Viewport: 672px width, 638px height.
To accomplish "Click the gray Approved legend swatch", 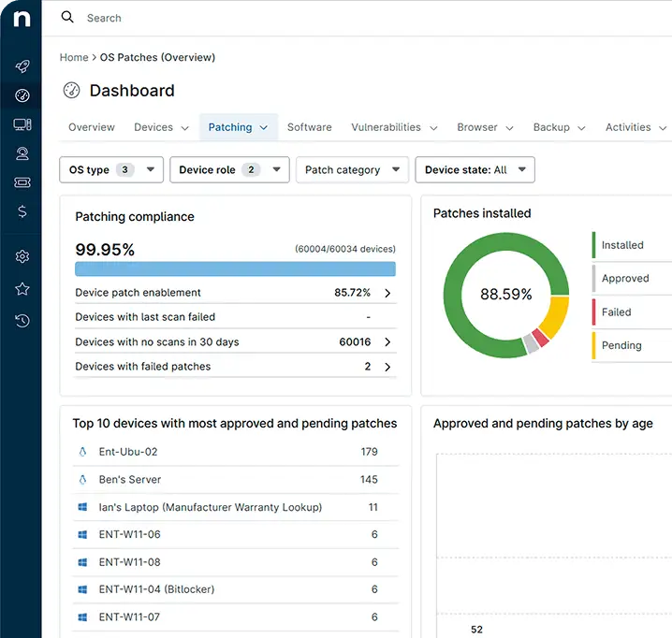I will 593,279.
